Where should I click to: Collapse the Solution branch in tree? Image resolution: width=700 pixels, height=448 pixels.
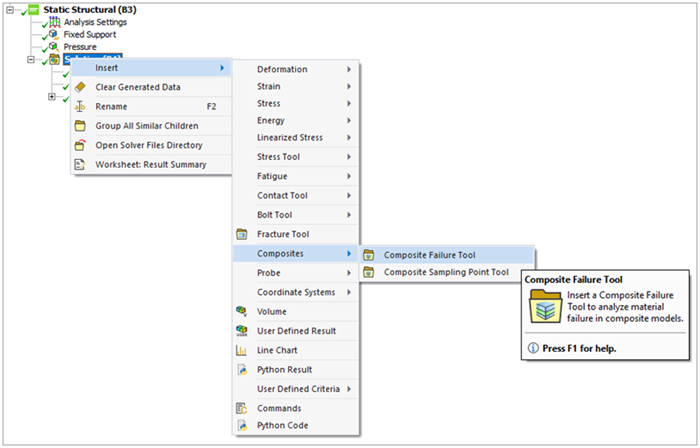tap(31, 59)
